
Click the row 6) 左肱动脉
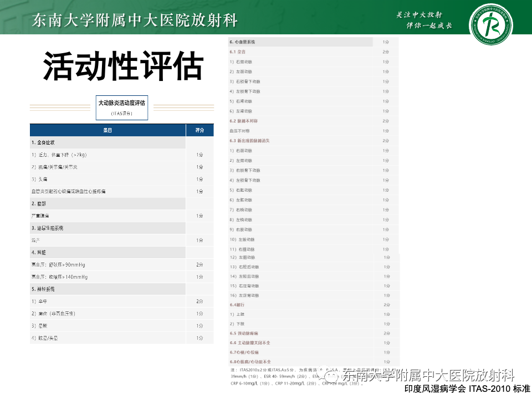click(313, 200)
